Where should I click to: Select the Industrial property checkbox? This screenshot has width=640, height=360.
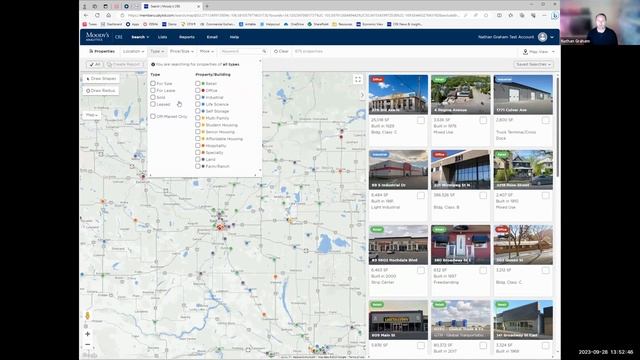(x=198, y=97)
